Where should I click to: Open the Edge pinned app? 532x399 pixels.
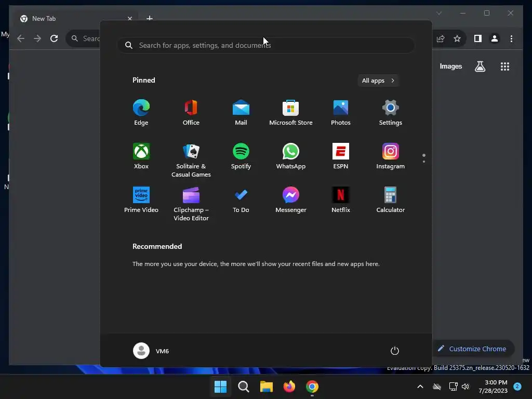point(141,113)
